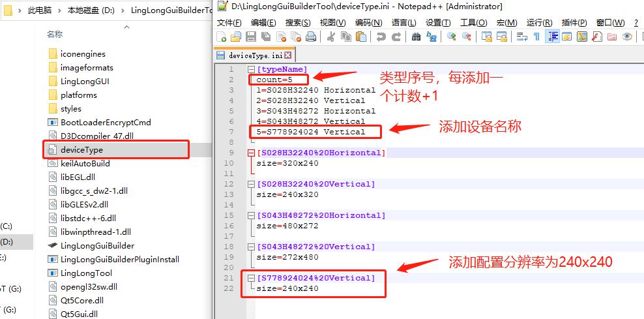Image resolution: width=644 pixels, height=319 pixels.
Task: Open the Folder as Workspace icon
Action: 612,37
